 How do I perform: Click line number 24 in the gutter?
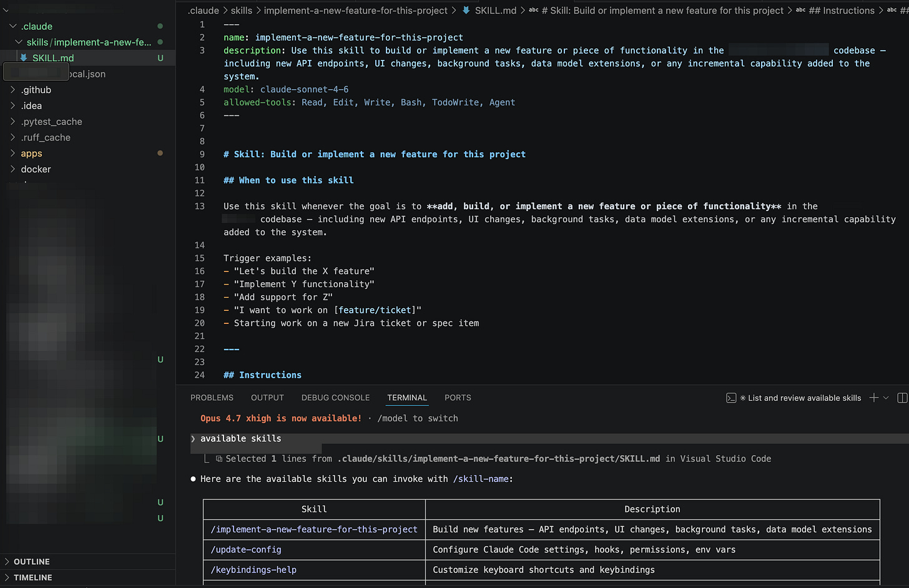tap(200, 375)
